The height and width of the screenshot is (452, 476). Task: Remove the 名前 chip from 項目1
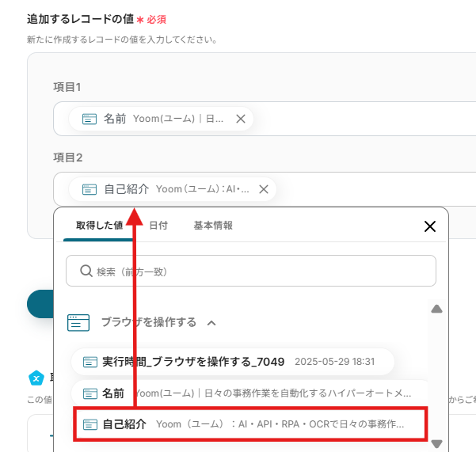pos(241,119)
